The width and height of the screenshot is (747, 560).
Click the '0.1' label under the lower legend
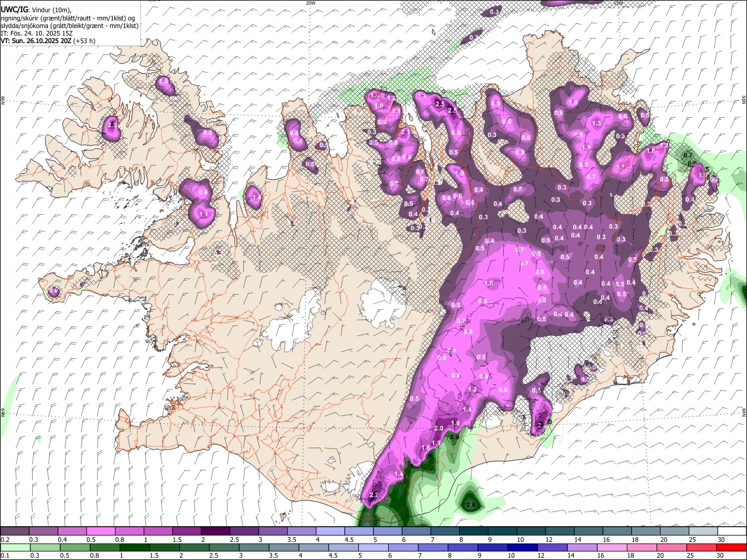pyautogui.click(x=5, y=555)
